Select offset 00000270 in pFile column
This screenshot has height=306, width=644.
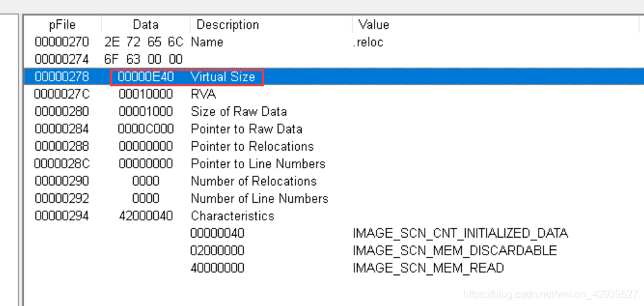pyautogui.click(x=62, y=42)
